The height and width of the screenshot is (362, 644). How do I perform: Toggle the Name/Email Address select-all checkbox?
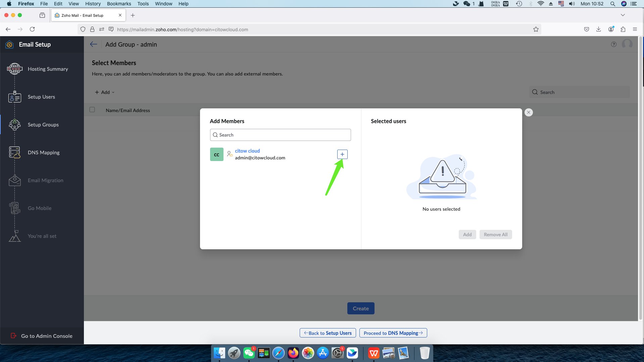(x=92, y=110)
